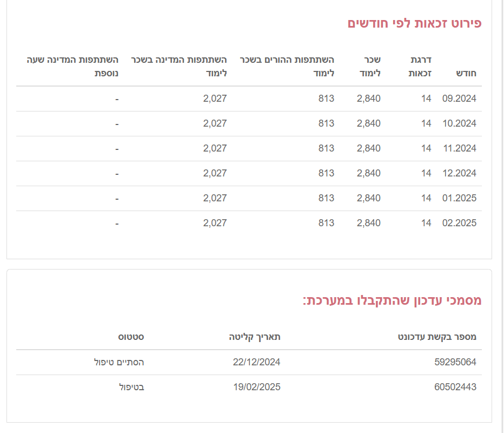Click the intake date 19/02/2025
Image resolution: width=504 pixels, height=433 pixels.
click(257, 386)
